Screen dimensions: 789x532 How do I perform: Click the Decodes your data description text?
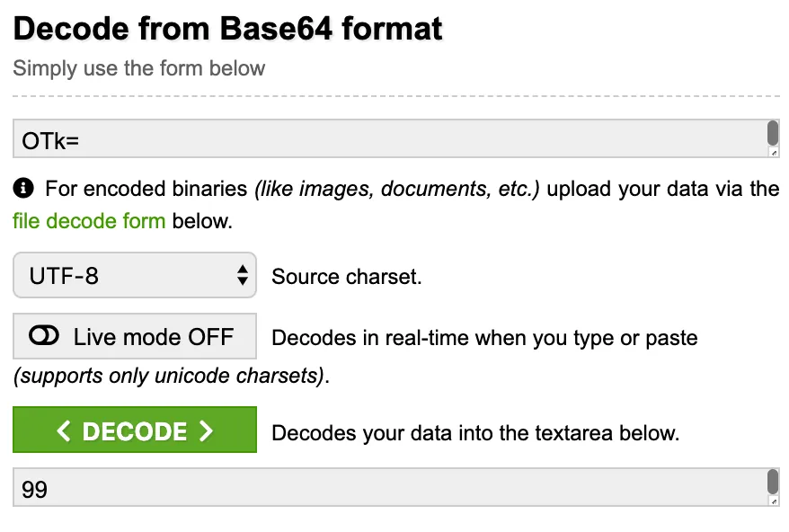[x=474, y=433]
